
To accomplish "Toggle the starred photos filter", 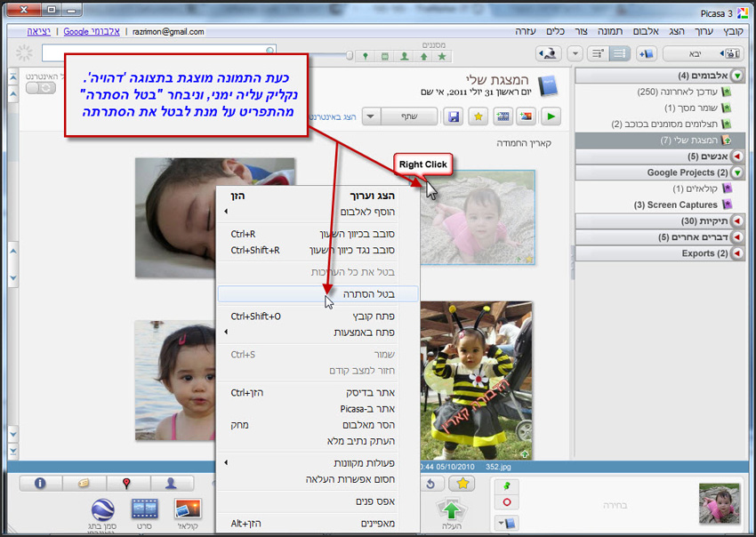I will [442, 56].
